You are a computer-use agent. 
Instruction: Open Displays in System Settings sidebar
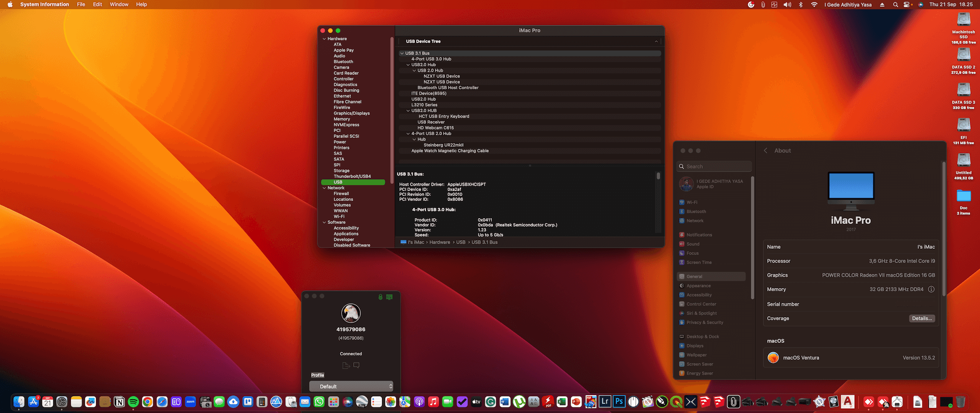tap(695, 346)
